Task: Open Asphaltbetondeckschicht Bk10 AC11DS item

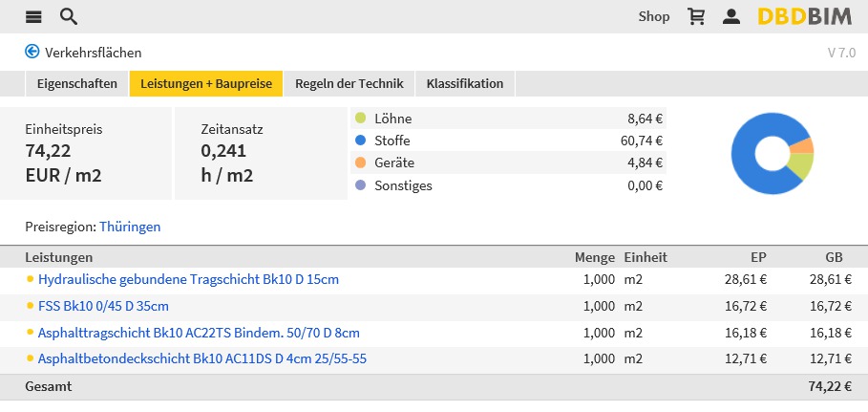Action: pos(202,359)
